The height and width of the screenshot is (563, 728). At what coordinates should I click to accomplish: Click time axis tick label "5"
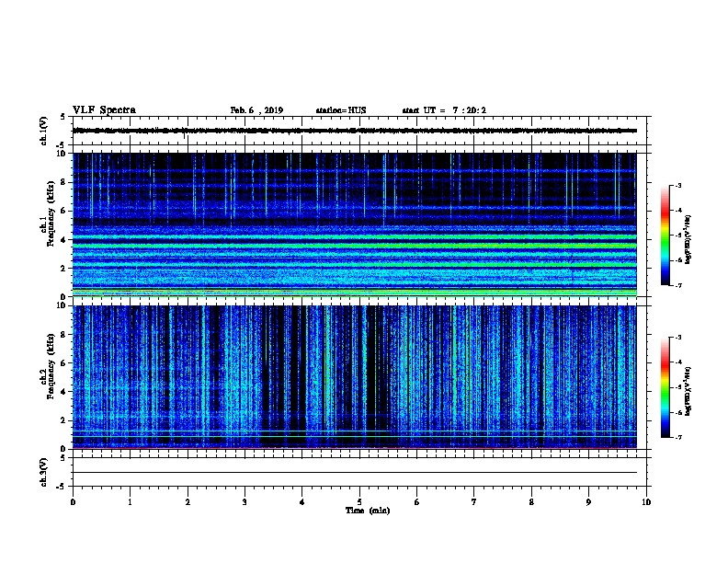tap(359, 501)
